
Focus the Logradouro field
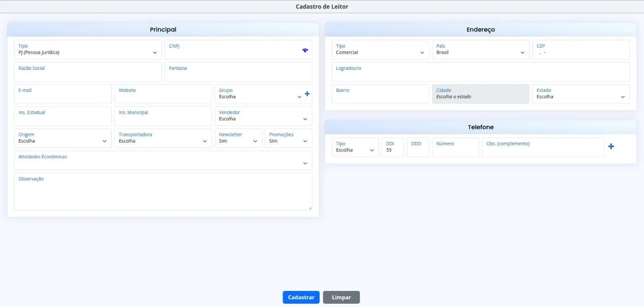click(481, 72)
